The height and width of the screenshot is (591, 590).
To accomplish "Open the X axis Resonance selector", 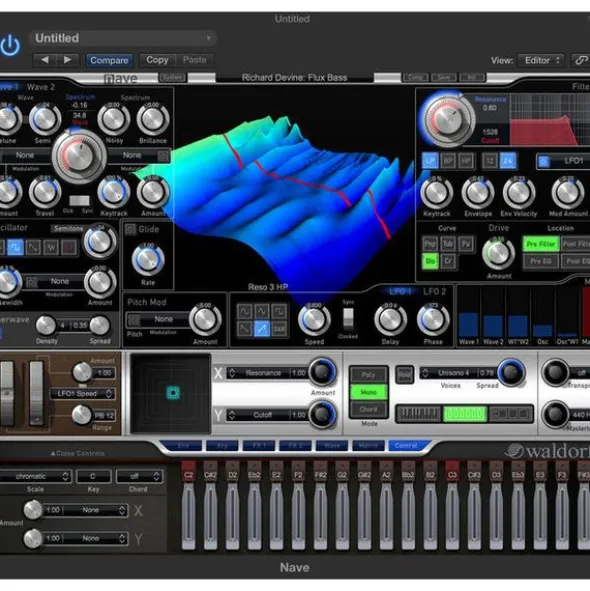I will 267,373.
